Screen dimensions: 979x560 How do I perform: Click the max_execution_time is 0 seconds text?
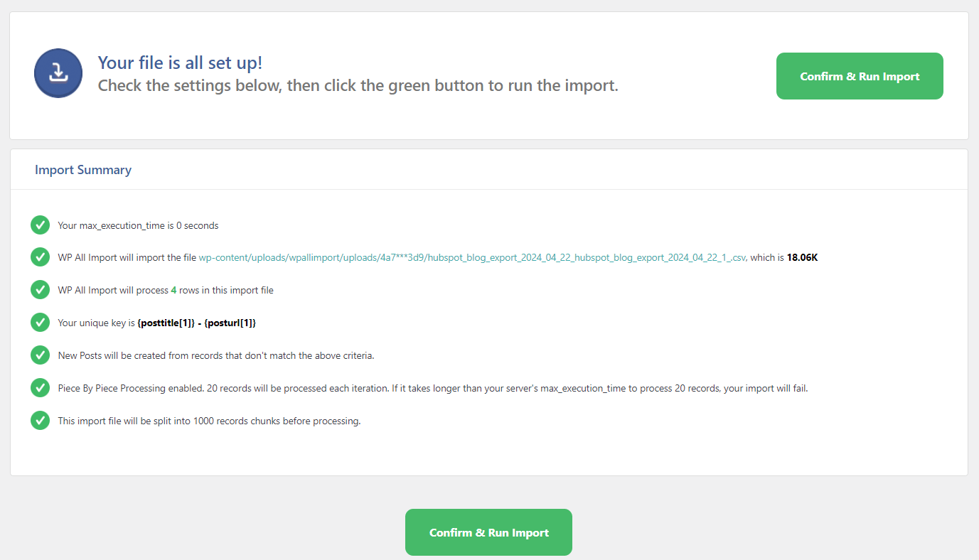138,225
